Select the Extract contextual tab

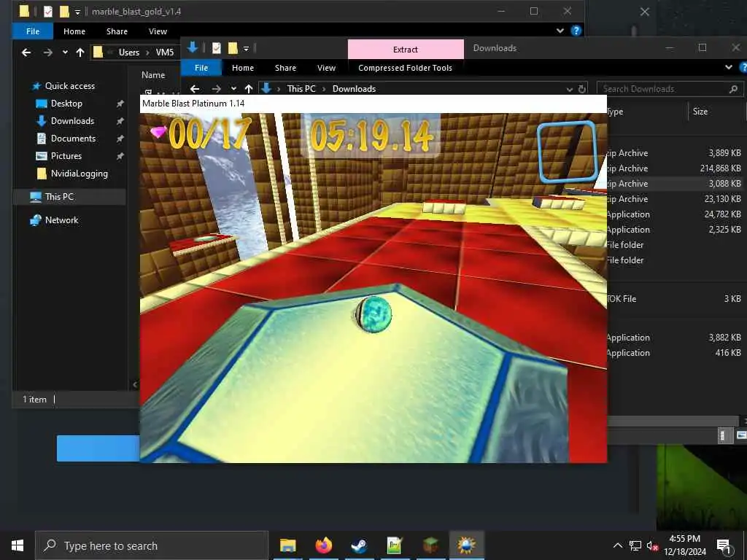(x=406, y=50)
